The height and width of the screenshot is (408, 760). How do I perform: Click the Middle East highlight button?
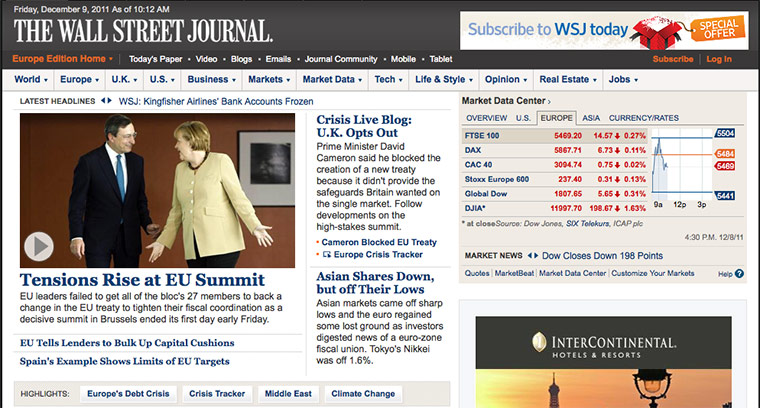(288, 394)
